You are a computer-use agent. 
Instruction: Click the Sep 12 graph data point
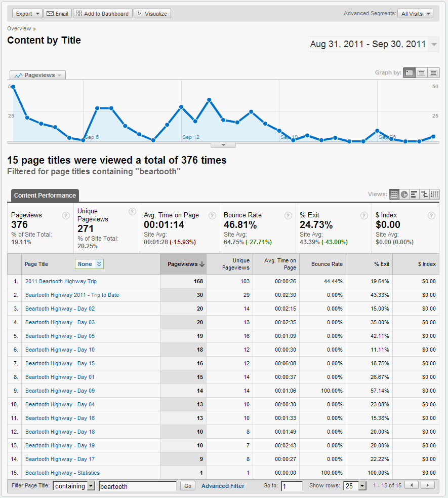[x=181, y=107]
